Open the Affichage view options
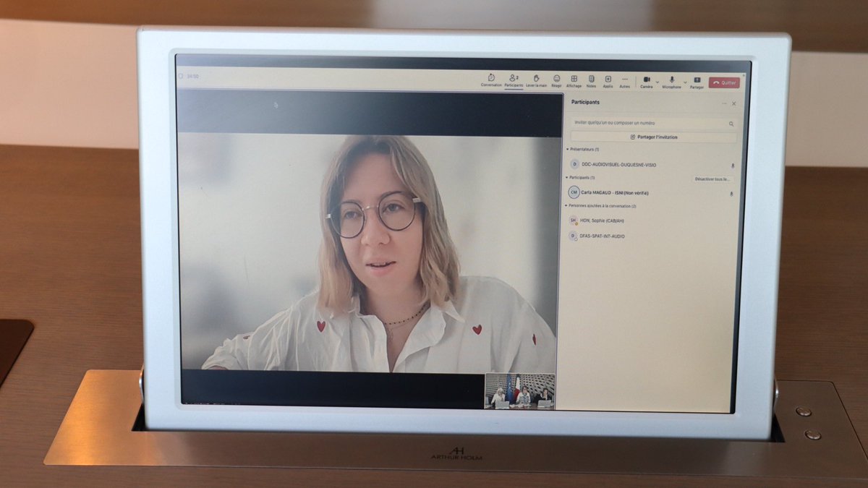 574,80
